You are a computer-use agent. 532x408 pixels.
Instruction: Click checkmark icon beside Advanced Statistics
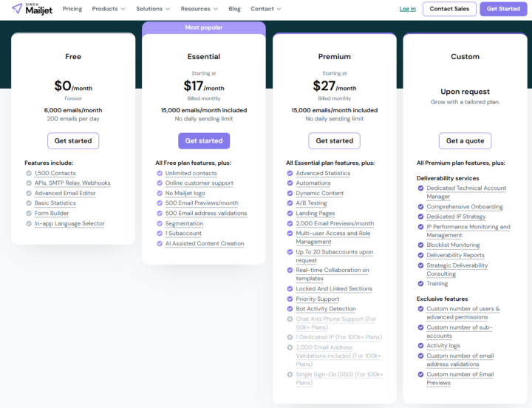290,173
